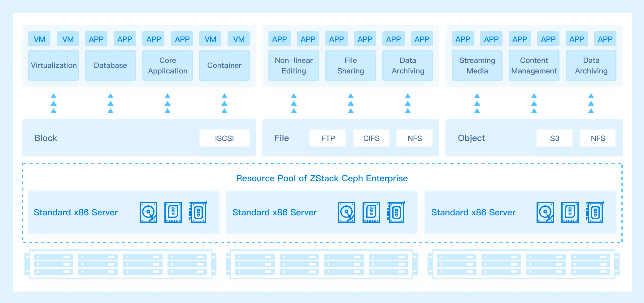Click the hard disk icon in first x86 server

pyautogui.click(x=148, y=212)
